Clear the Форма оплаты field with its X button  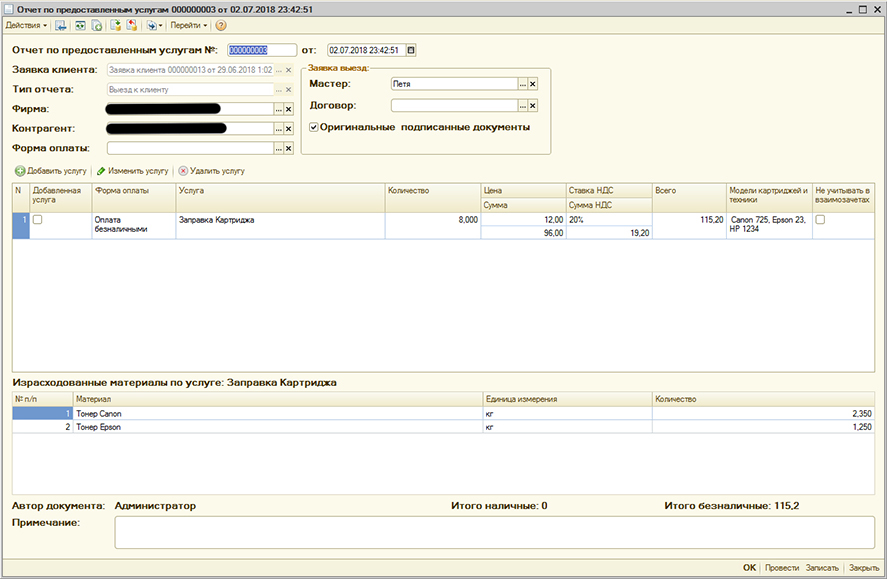click(289, 149)
